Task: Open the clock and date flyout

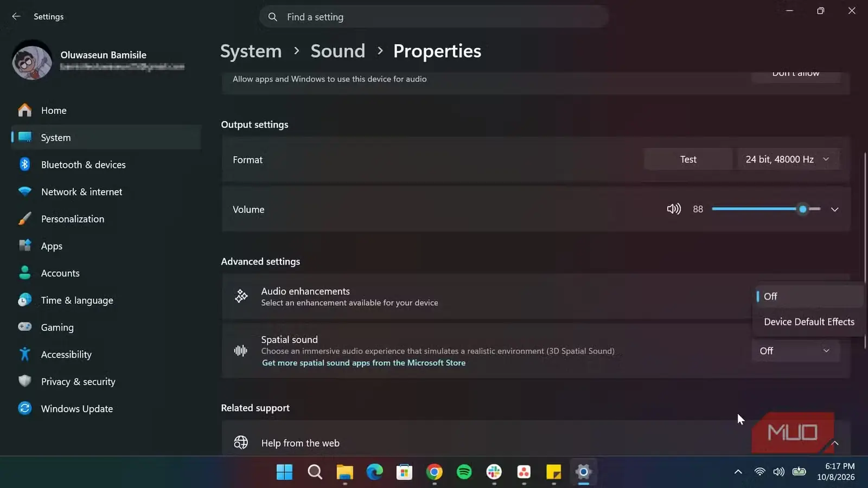Action: pos(836,472)
